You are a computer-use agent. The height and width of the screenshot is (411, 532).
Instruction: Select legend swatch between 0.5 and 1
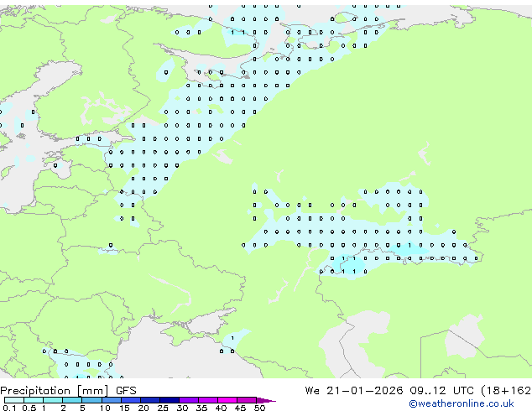[34, 400]
